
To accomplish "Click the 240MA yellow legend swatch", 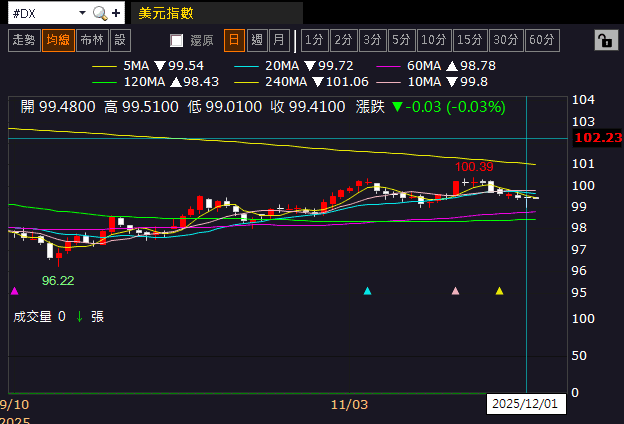I will [x=247, y=82].
